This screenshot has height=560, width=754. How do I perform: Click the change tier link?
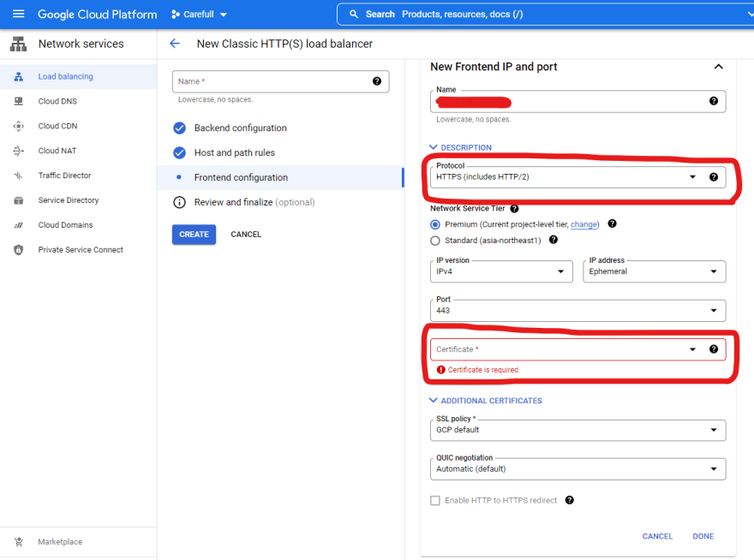(583, 224)
